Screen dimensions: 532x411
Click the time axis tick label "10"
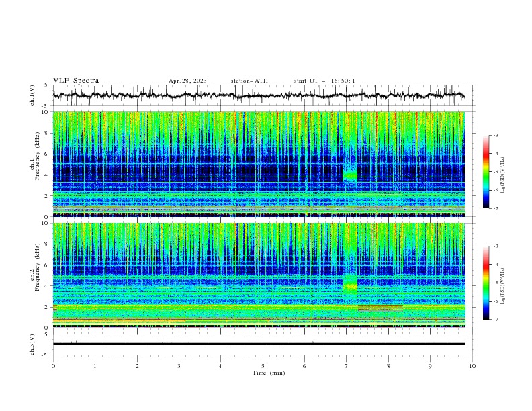point(472,366)
